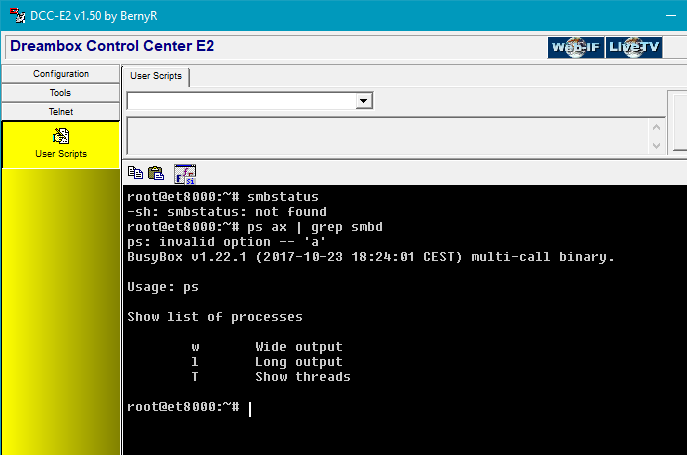Open the Tools section
The height and width of the screenshot is (455, 687).
point(61,92)
